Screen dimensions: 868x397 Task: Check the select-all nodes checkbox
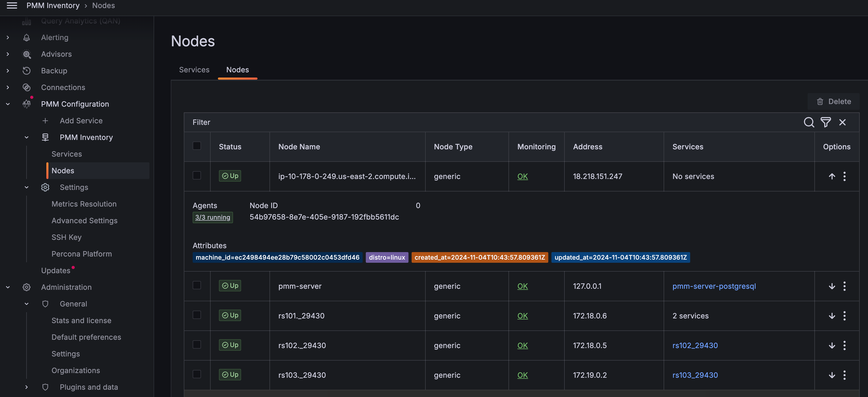197,146
